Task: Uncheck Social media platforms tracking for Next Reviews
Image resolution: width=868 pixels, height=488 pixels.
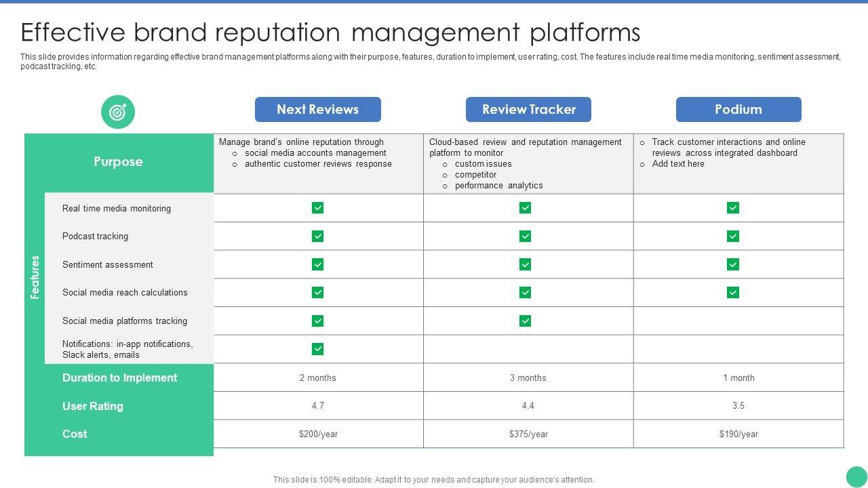Action: [318, 321]
